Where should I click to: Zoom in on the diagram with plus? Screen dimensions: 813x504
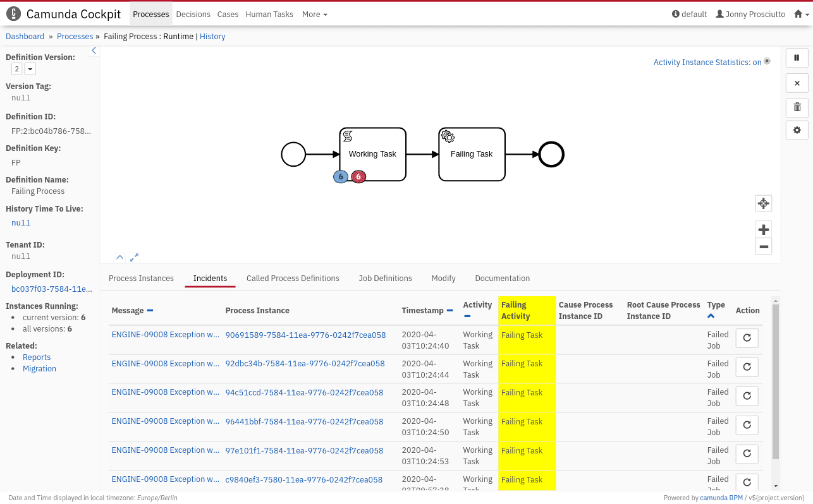click(x=763, y=229)
